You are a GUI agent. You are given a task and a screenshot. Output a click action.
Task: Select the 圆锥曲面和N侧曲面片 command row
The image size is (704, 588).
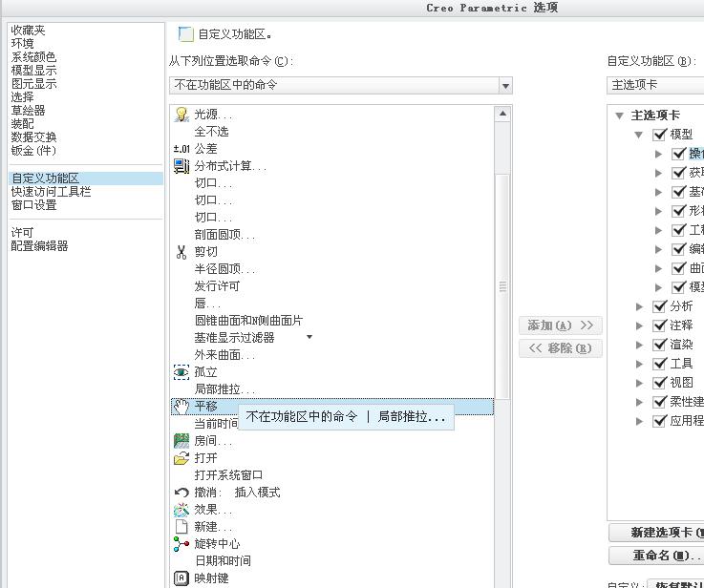pyautogui.click(x=331, y=321)
